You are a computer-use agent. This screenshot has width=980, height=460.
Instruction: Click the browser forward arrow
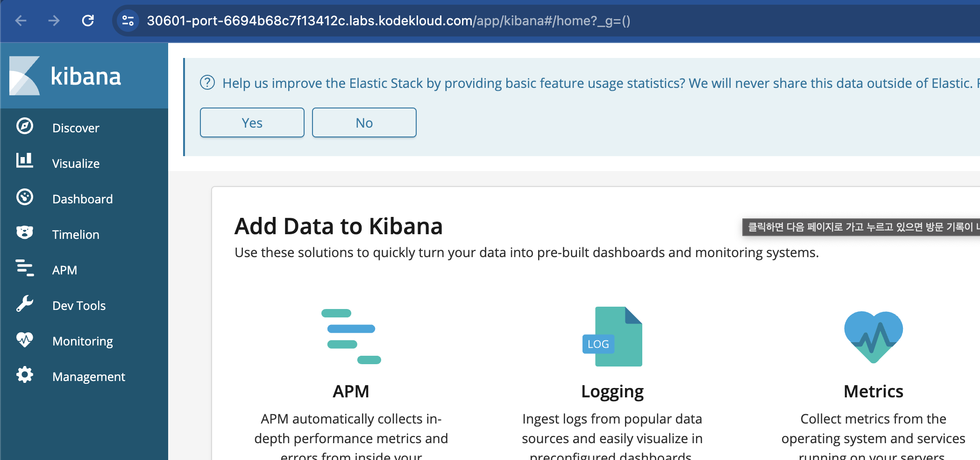click(x=54, y=21)
